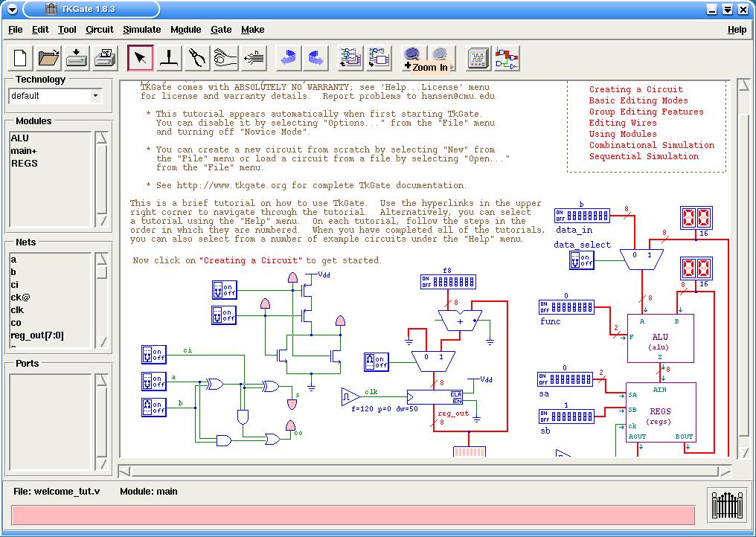The image size is (756, 537).
Task: Click the D register with CLR EN pins
Action: click(x=435, y=396)
